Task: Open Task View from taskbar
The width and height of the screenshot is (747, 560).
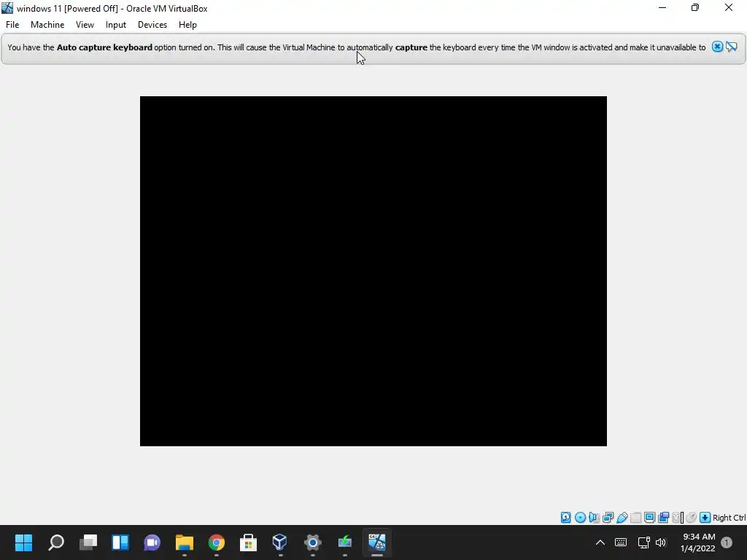Action: coord(88,542)
